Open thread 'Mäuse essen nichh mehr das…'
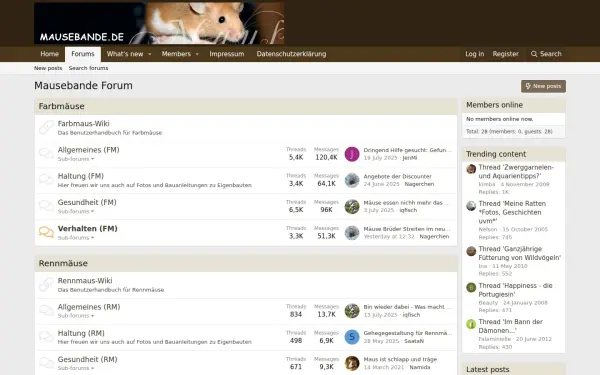600x375 pixels. coord(406,202)
